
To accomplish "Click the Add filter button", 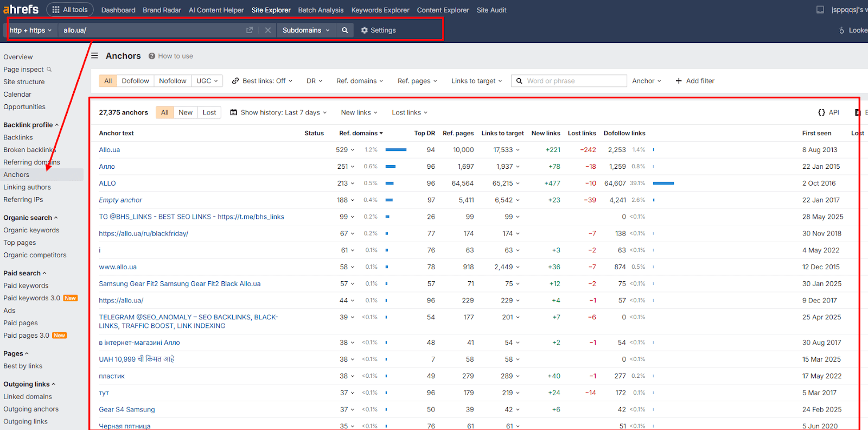I will (x=695, y=81).
